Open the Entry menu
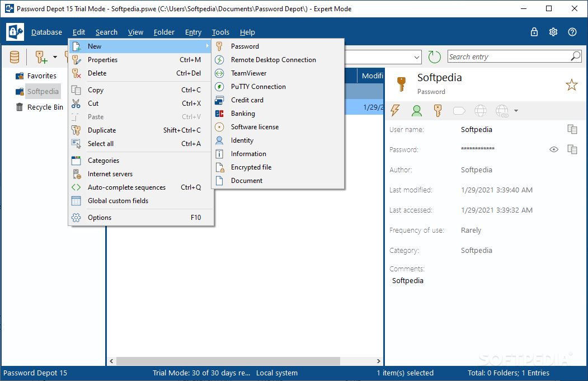This screenshot has height=381, width=588. [x=193, y=32]
